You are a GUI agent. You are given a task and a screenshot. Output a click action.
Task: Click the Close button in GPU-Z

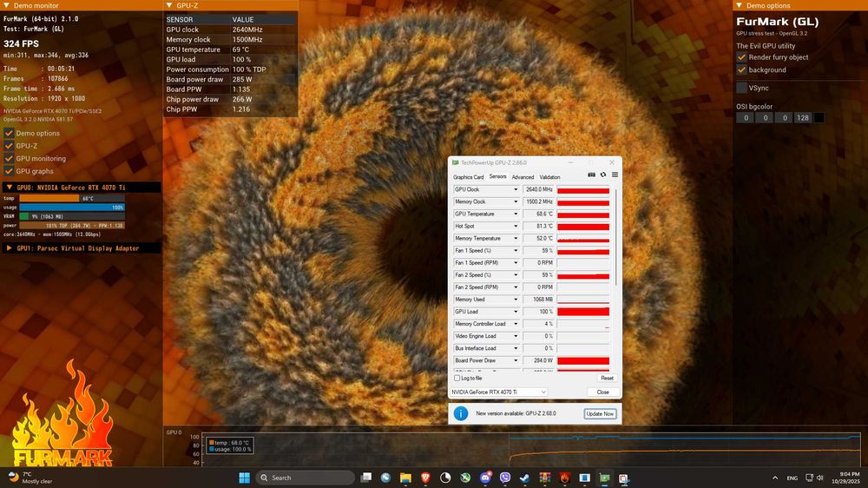click(x=603, y=392)
